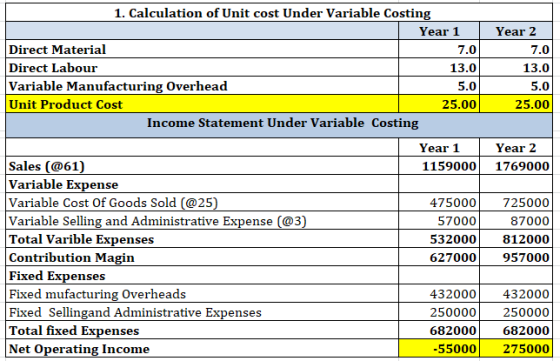The height and width of the screenshot is (361, 560).
Task: Click 'Variable Selling and Administrative Expense (@3)' label
Action: (x=158, y=221)
